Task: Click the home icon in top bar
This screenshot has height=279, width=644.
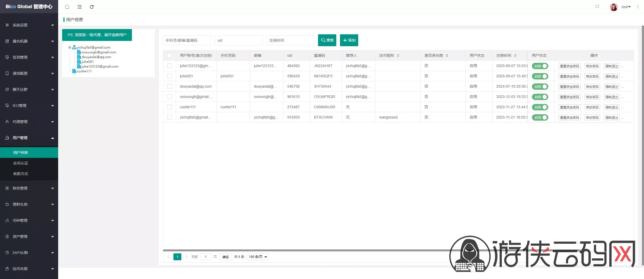Action: 67,7
